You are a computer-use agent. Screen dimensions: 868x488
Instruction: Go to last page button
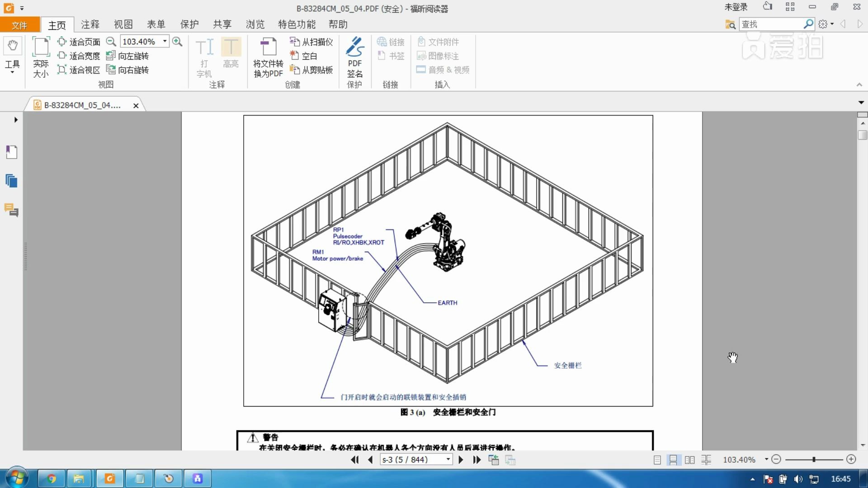(x=477, y=460)
